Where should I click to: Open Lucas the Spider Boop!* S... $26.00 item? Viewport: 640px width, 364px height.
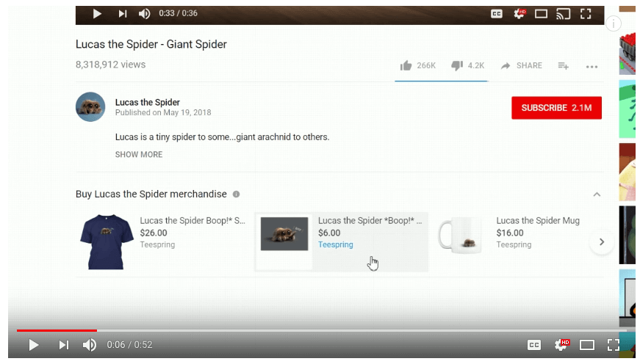click(x=193, y=233)
